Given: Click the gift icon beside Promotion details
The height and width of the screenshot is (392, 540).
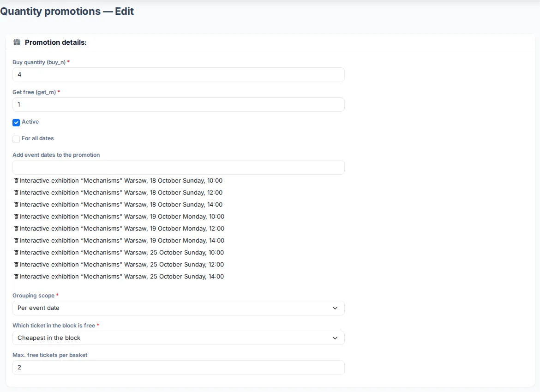Looking at the screenshot, I should click(x=17, y=42).
